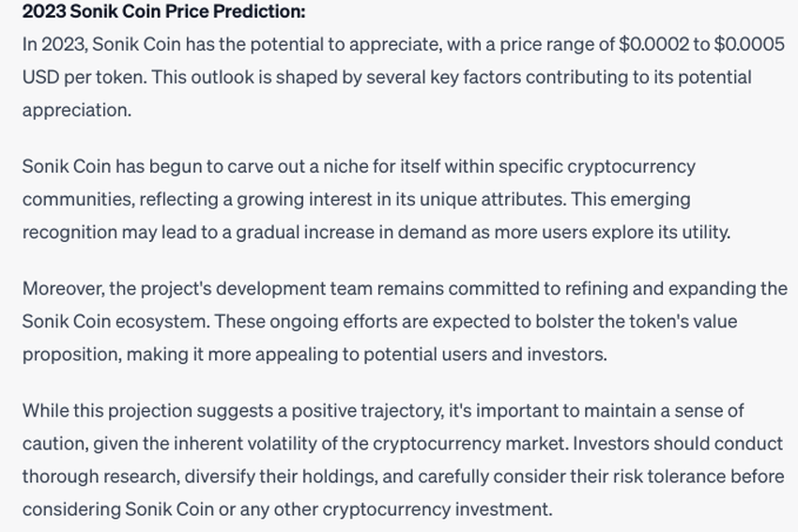
Task: Click the price "$0.0005" in first paragraph
Action: 749,44
